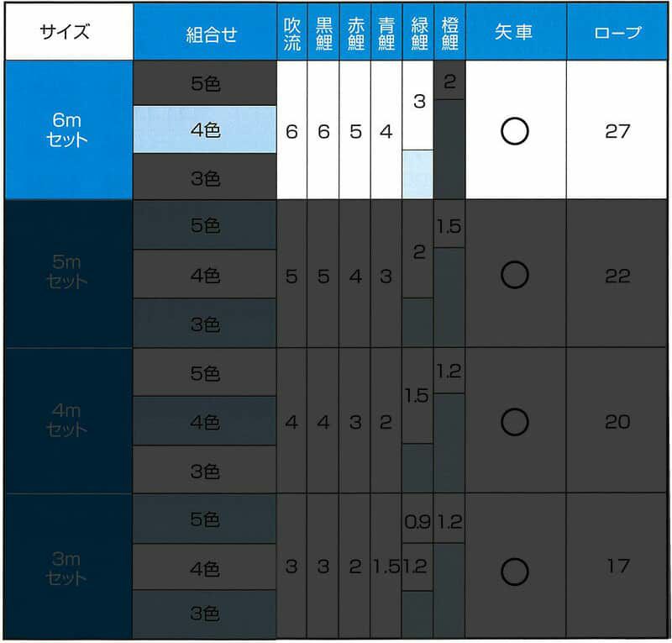672x643 pixels.
Task: Select the 吹流 column header
Action: pyautogui.click(x=291, y=34)
